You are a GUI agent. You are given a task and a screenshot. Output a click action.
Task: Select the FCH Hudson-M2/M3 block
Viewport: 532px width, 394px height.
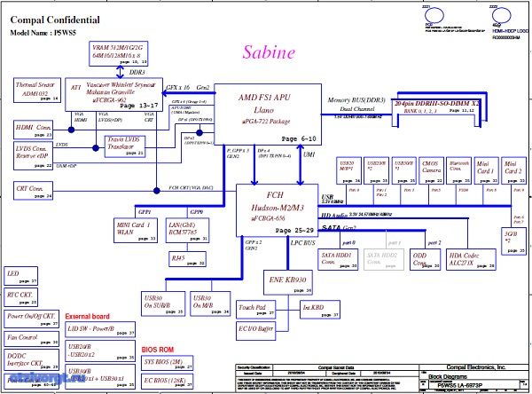click(277, 210)
